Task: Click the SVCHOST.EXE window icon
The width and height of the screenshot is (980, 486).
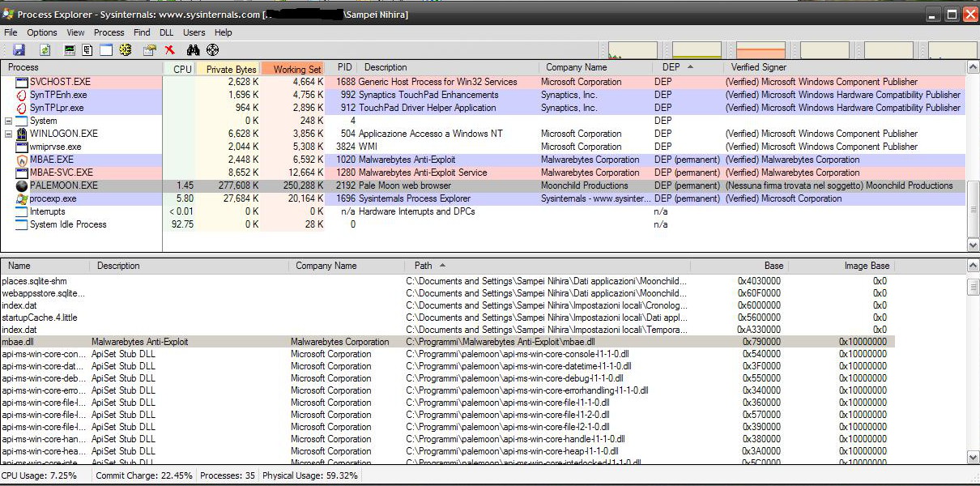Action: pos(22,82)
